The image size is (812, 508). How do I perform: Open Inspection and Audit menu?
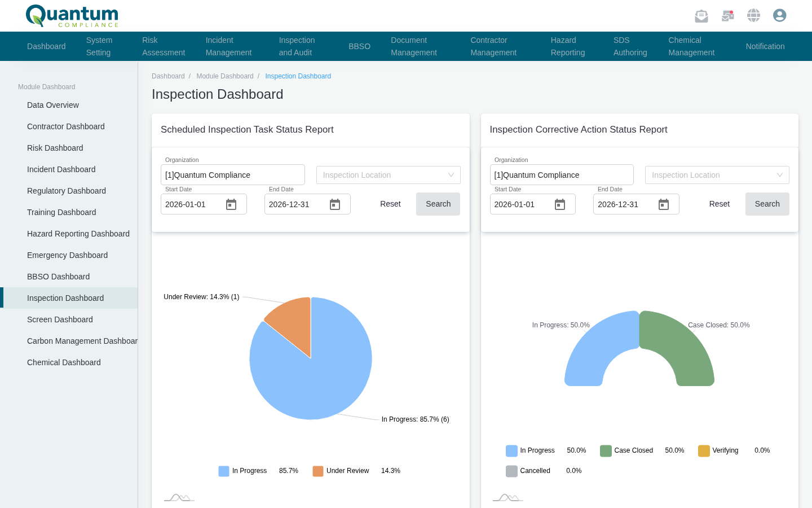coord(297,46)
